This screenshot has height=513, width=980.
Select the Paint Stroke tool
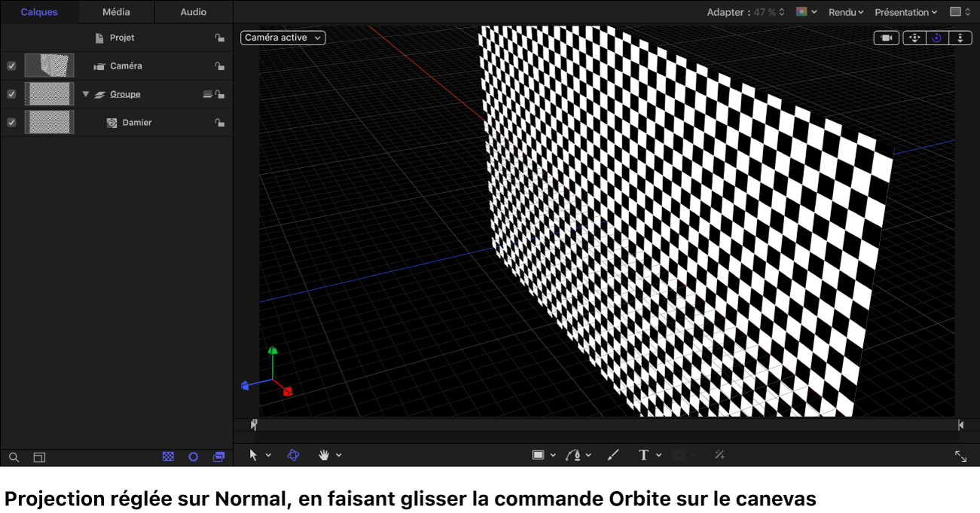point(613,455)
